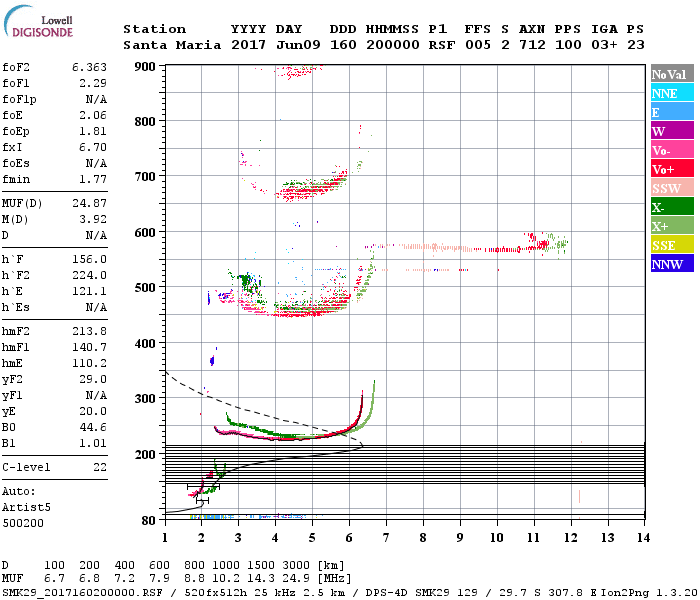Click the foF2 value 6.363
Screen dimensions: 700x600
(x=89, y=67)
